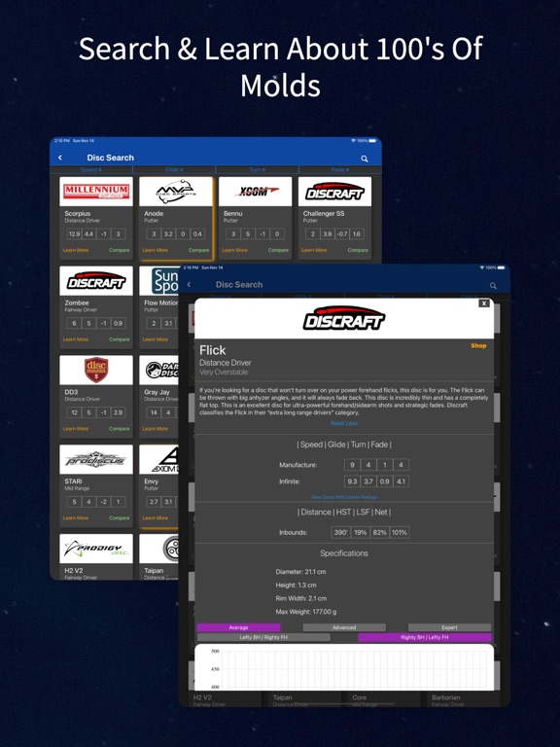Open Discmania logo on DD3 card
The width and height of the screenshot is (560, 747).
(x=96, y=371)
